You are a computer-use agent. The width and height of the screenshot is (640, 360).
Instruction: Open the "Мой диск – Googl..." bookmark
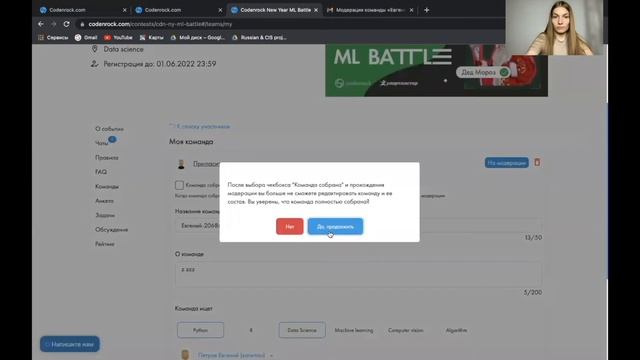(x=198, y=38)
